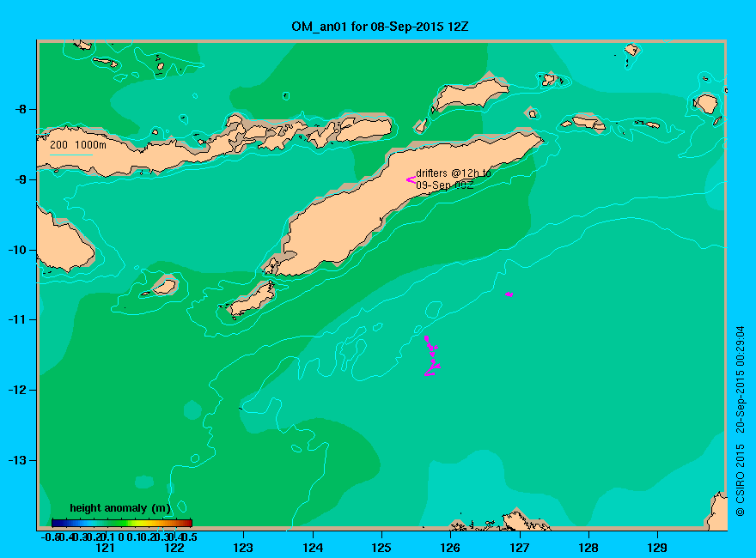Screen dimensions: 756x558
Task: Click the CSIRO 2015 copyright timestamp text
Action: point(740,422)
